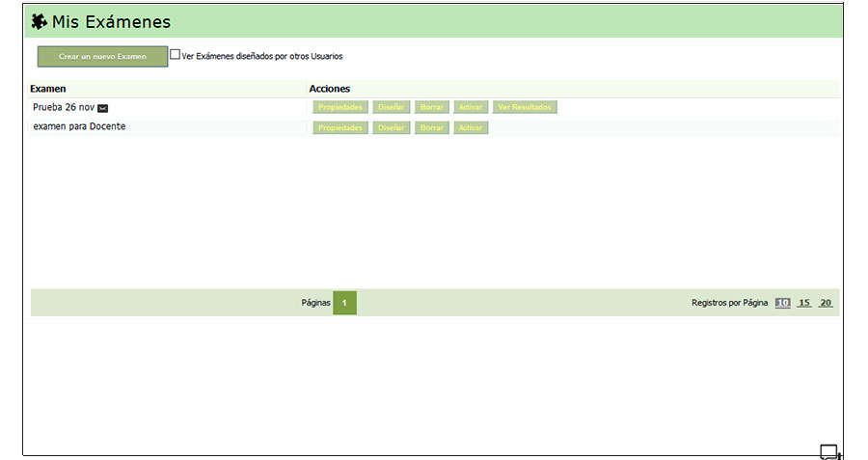View results with 'Ver Resultados' button
The width and height of the screenshot is (868, 460).
pos(525,107)
